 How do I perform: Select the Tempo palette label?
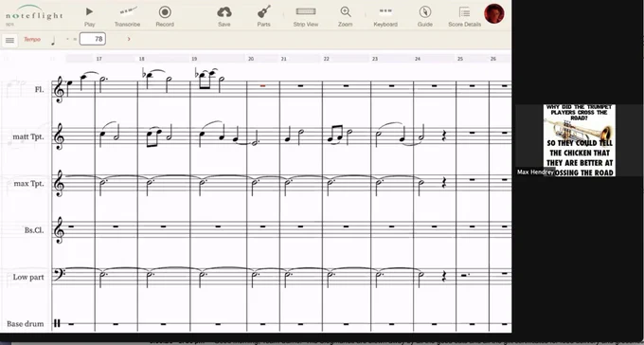[x=32, y=40]
